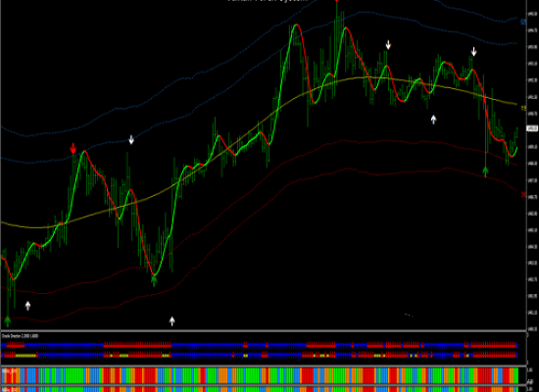This screenshot has height=392, width=539.
Task: Select the small white up arrow near left edge
Action: 27,306
